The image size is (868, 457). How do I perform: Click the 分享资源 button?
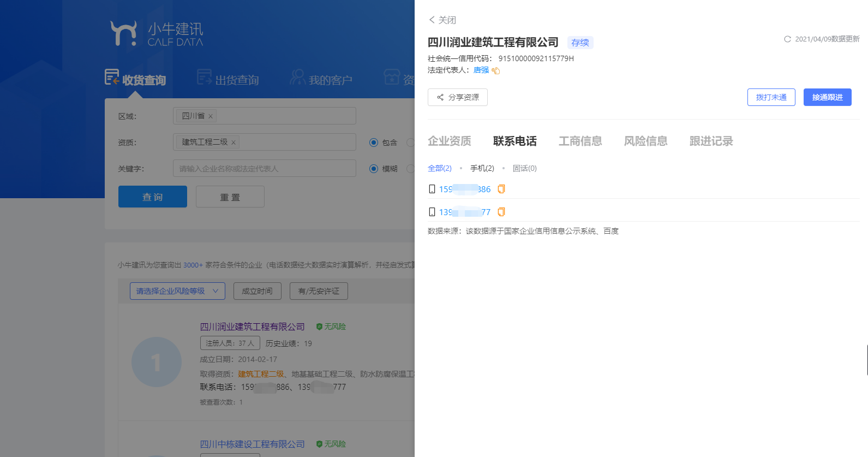[x=458, y=97]
